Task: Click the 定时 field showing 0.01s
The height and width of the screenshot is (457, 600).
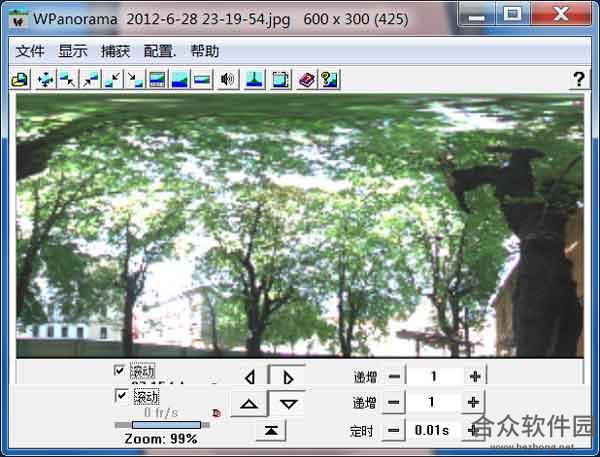Action: tap(433, 431)
